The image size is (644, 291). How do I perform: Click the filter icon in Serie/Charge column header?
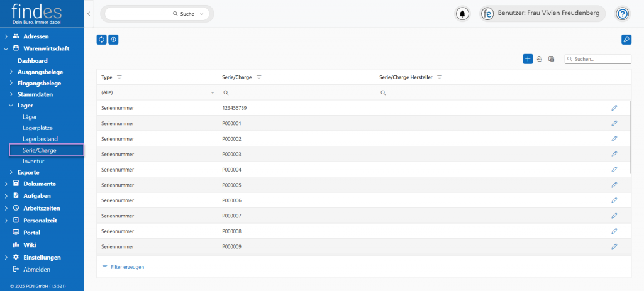258,77
